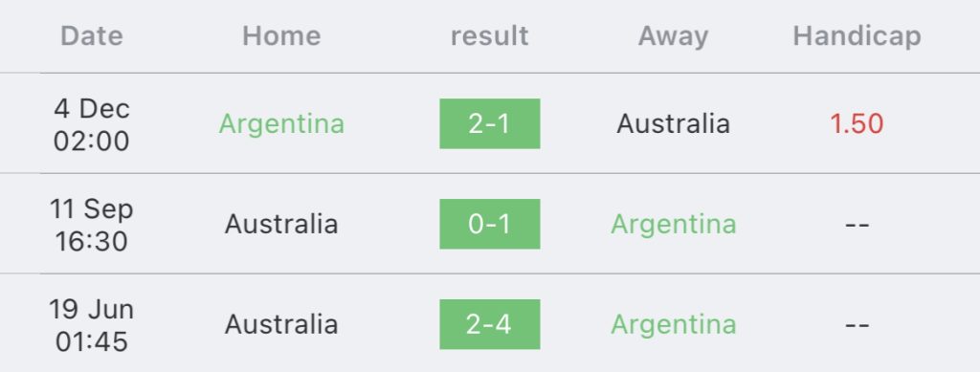Click the Home column header
980x372 pixels.
point(281,35)
